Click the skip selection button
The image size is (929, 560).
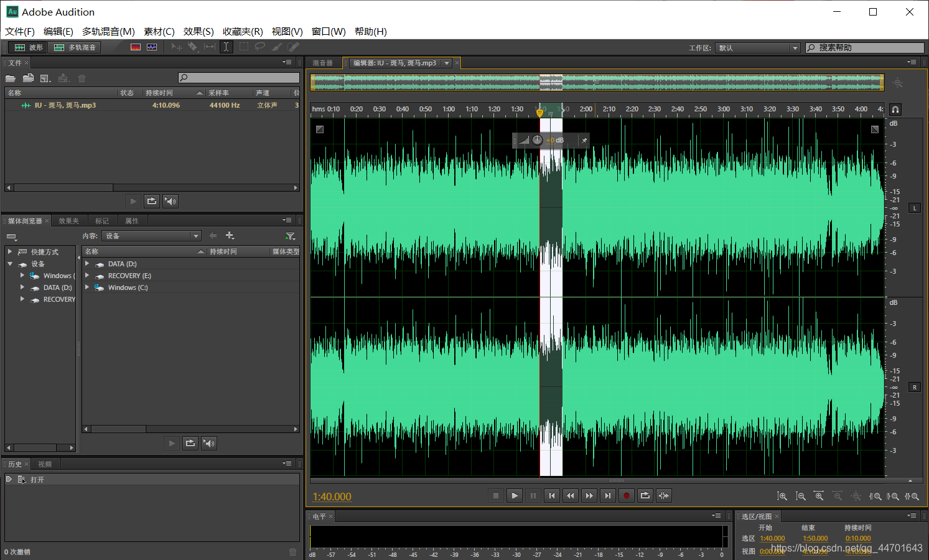coord(664,496)
